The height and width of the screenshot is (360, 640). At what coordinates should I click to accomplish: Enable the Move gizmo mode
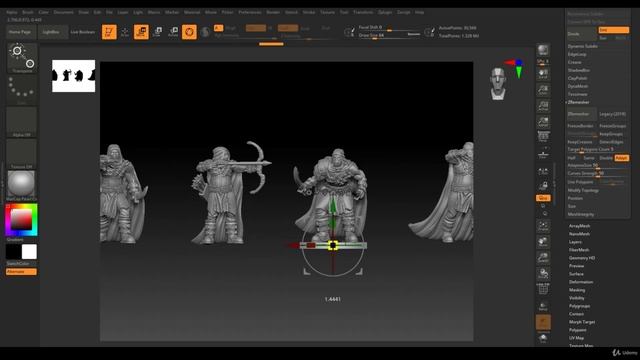[141, 32]
